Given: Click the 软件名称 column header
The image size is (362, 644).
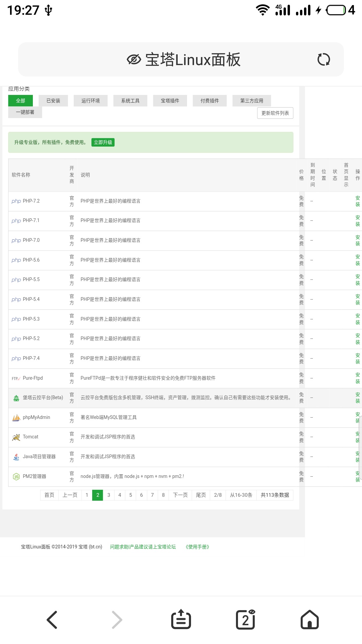Looking at the screenshot, I should click(x=21, y=175).
